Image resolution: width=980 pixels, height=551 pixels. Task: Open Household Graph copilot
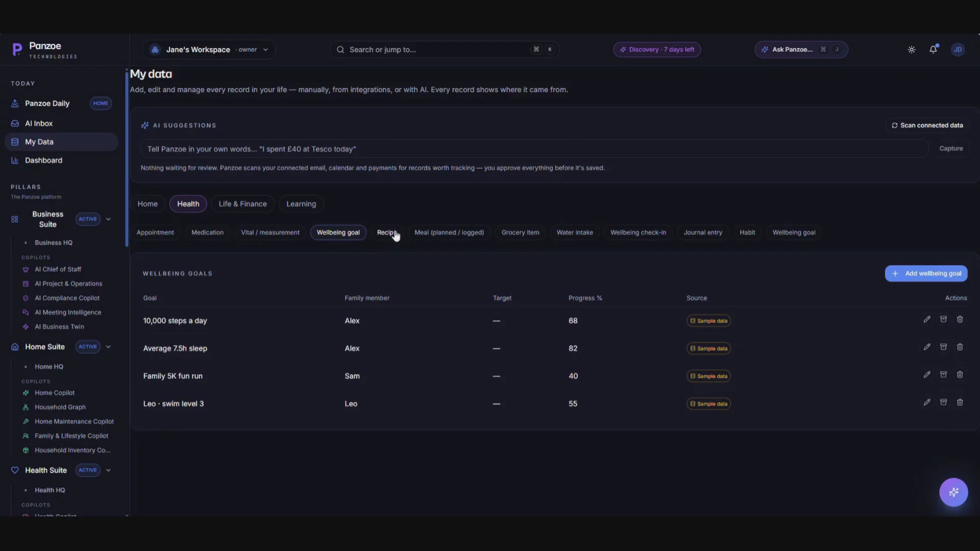click(60, 407)
